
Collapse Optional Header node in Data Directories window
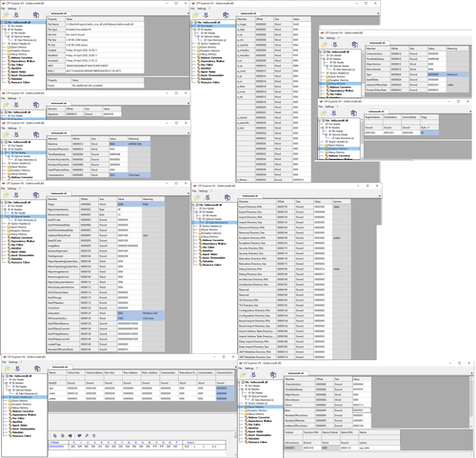pyautogui.click(x=201, y=219)
